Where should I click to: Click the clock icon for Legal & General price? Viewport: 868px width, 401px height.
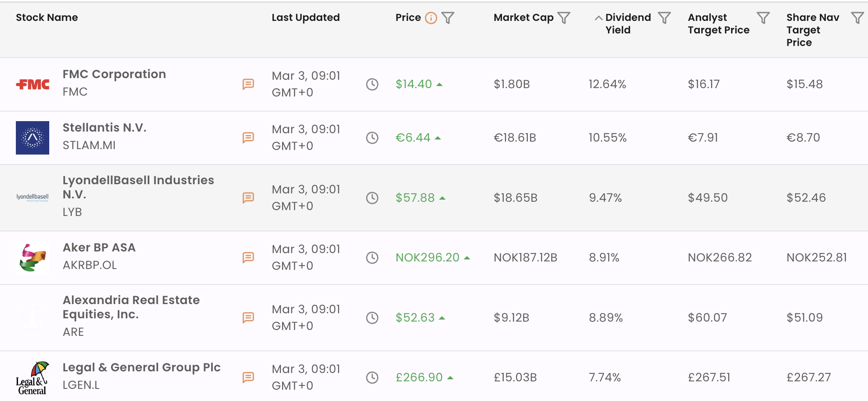[372, 377]
